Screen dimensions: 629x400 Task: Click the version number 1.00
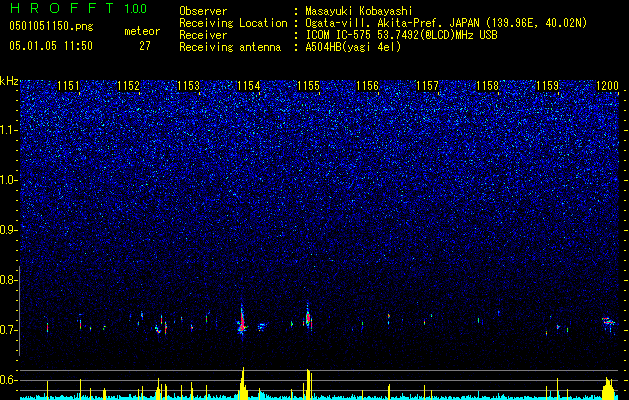pyautogui.click(x=135, y=8)
